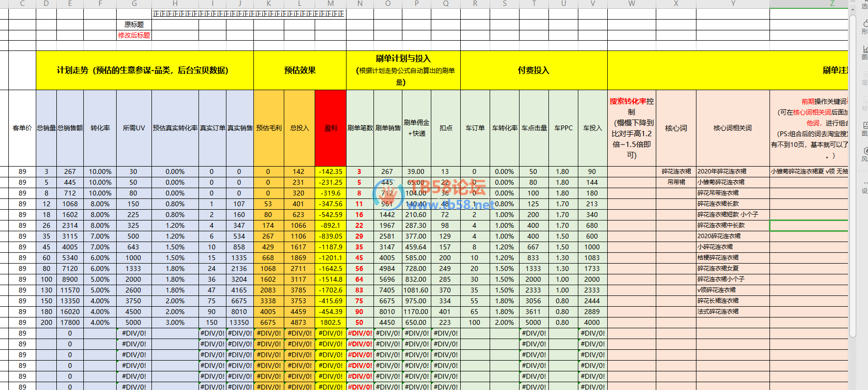Select the profit cell -231.25

330,182
